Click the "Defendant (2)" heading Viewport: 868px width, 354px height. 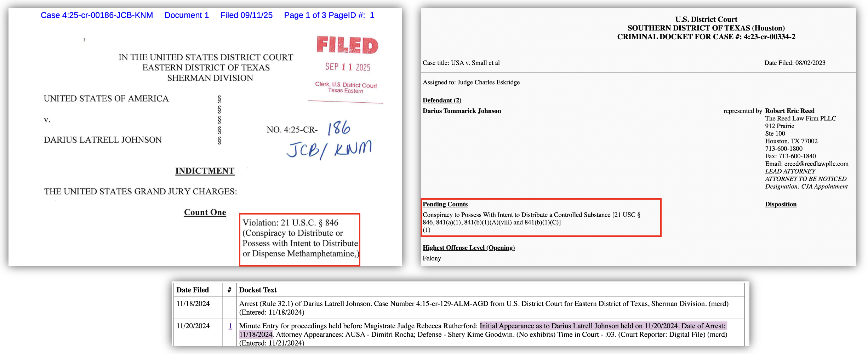[442, 100]
